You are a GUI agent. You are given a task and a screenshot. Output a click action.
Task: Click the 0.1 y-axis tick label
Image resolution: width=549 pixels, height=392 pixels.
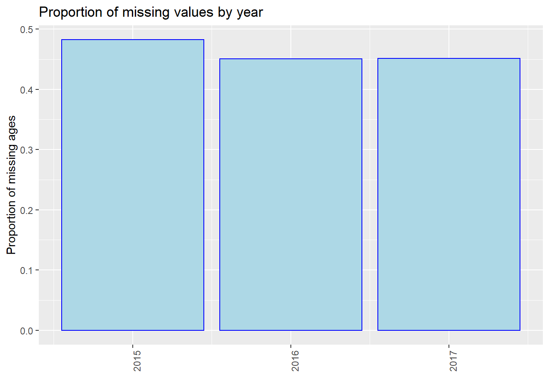click(x=27, y=270)
